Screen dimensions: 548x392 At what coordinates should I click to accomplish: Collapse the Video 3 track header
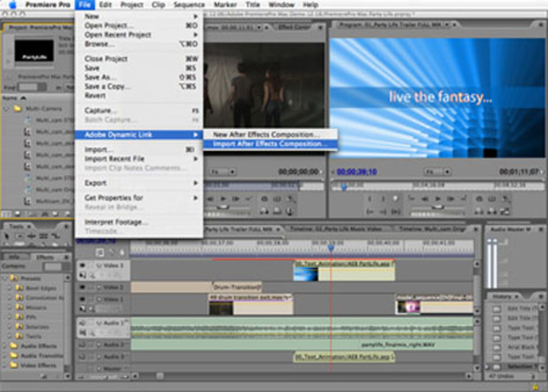click(98, 265)
